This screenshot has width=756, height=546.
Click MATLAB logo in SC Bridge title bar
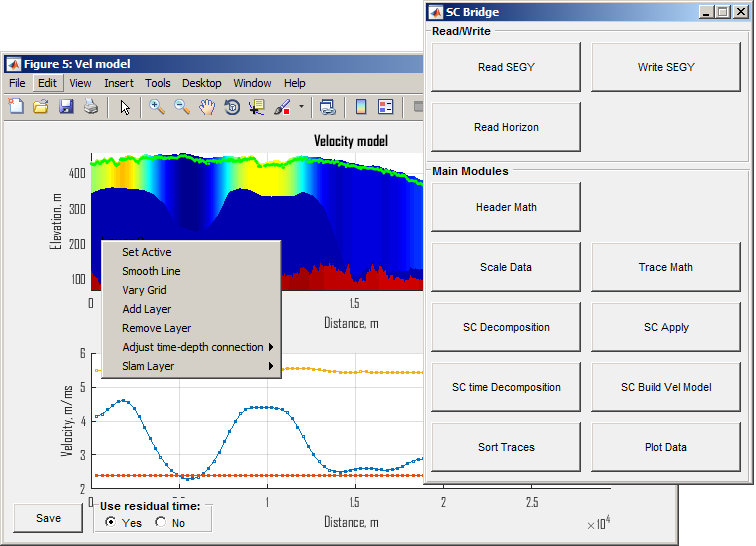[x=436, y=12]
